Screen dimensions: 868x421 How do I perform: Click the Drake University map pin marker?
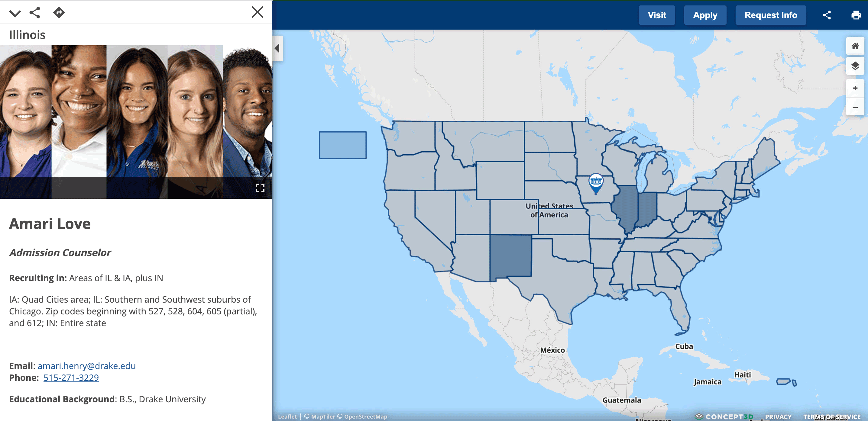tap(596, 182)
